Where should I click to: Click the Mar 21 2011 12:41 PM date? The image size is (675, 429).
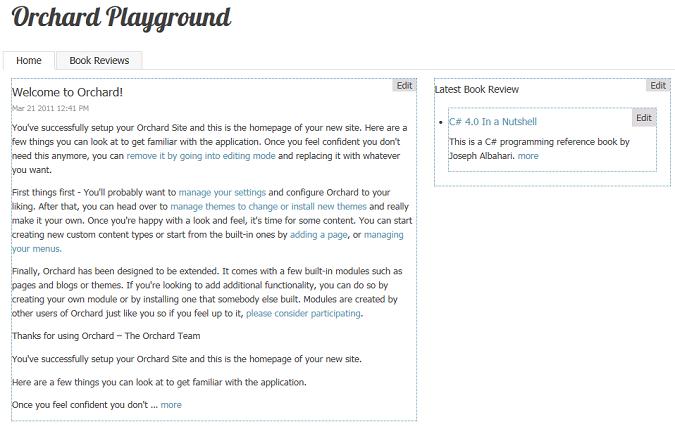50,108
